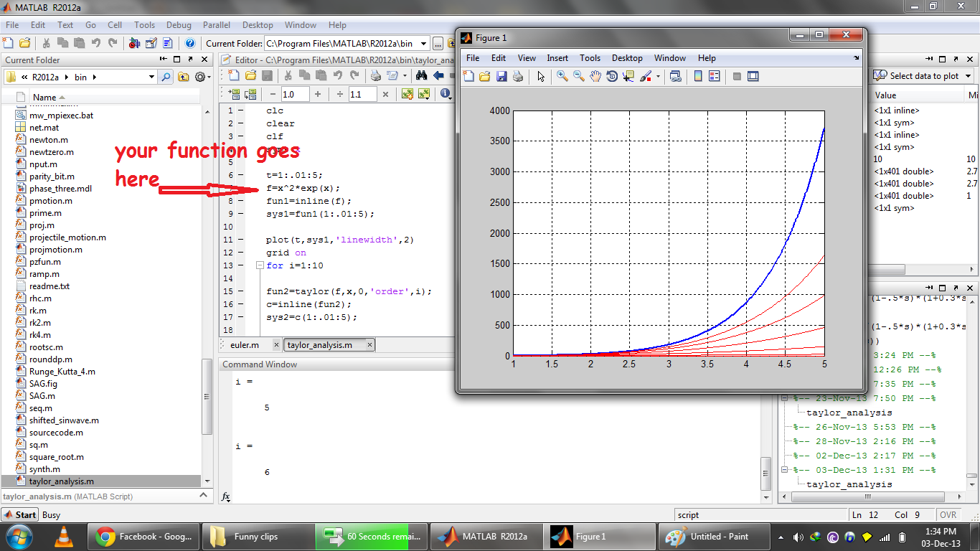Click the fx function browser icon
The height and width of the screenshot is (551, 980).
coord(225,496)
